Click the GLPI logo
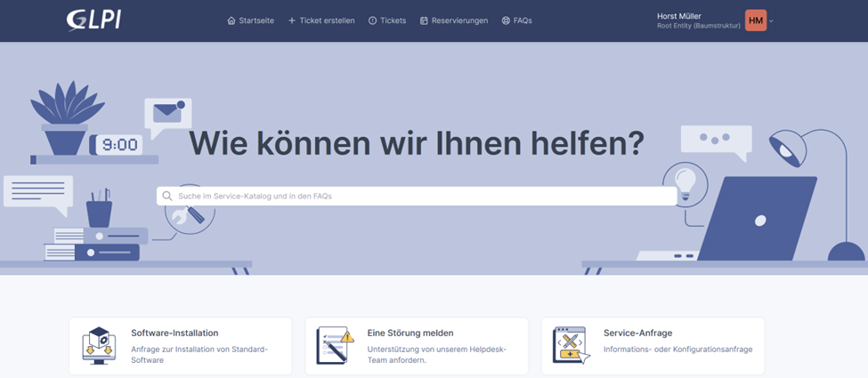 pos(93,20)
